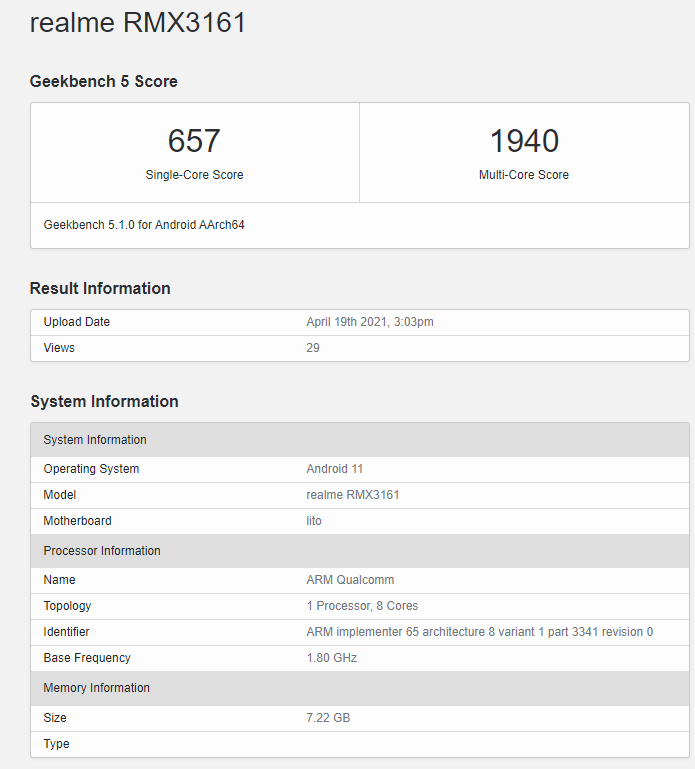Screen dimensions: 695x769
Task: Click the Memory Information table header
Action: tap(360, 688)
